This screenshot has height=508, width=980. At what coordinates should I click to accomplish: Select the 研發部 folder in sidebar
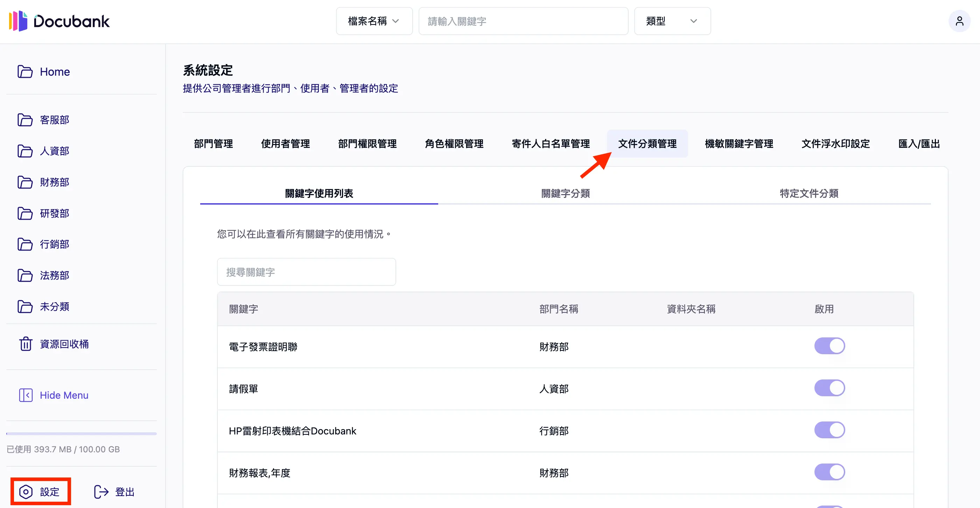pyautogui.click(x=54, y=213)
